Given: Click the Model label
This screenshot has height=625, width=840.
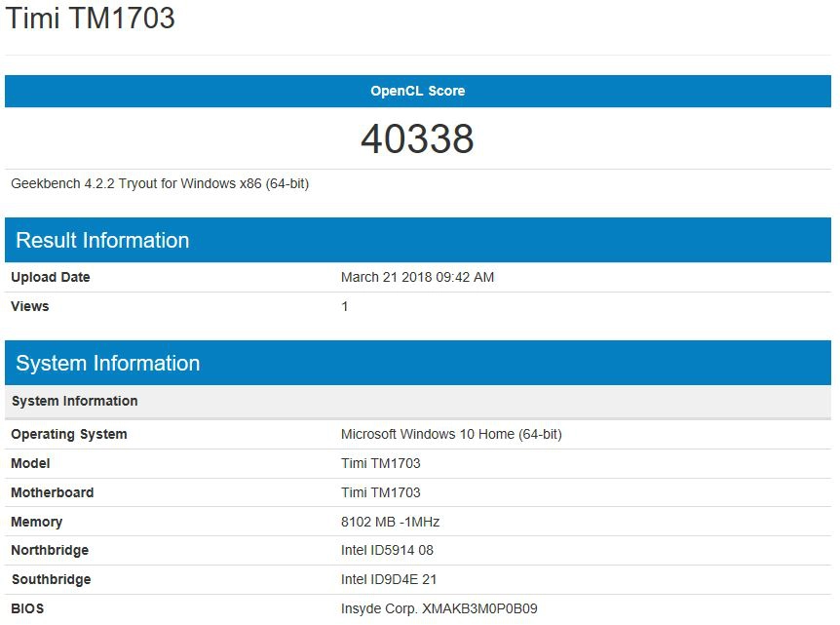Looking at the screenshot, I should tap(30, 464).
